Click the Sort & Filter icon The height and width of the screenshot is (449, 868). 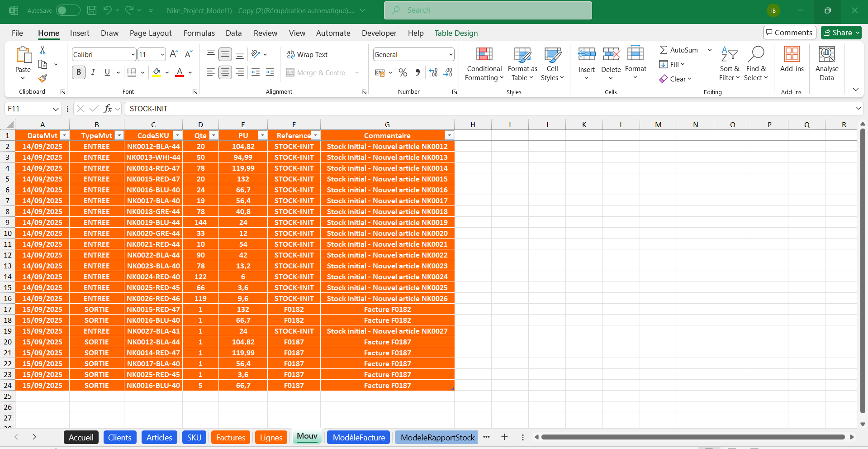pyautogui.click(x=729, y=64)
